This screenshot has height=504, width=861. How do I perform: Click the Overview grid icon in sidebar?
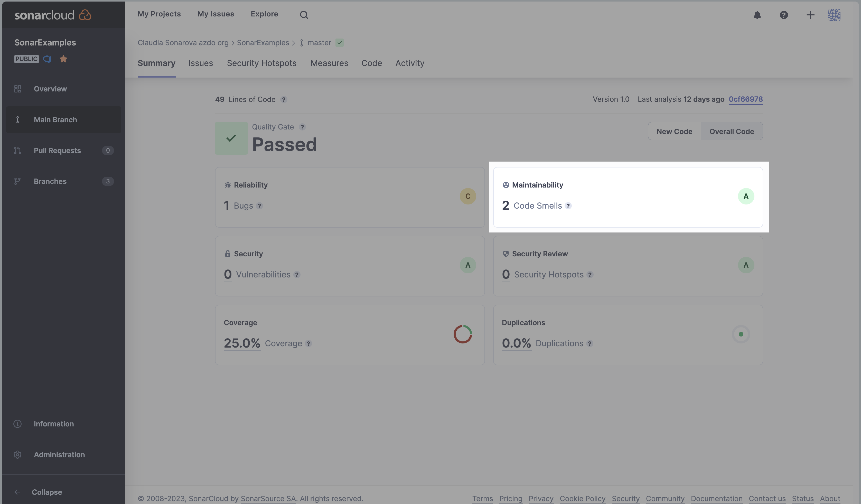click(x=18, y=89)
